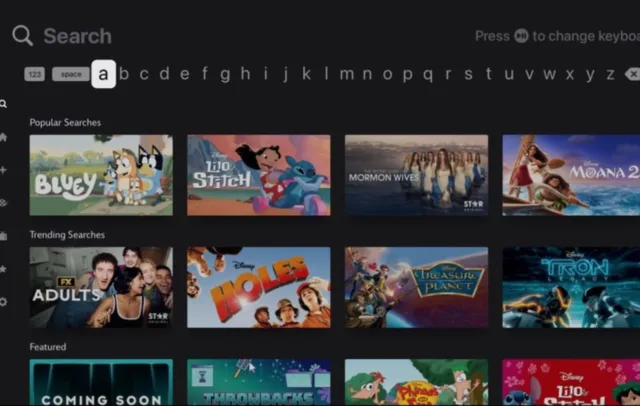This screenshot has width=640, height=406.
Task: Select letter k on the keyboard row
Action: (x=306, y=74)
